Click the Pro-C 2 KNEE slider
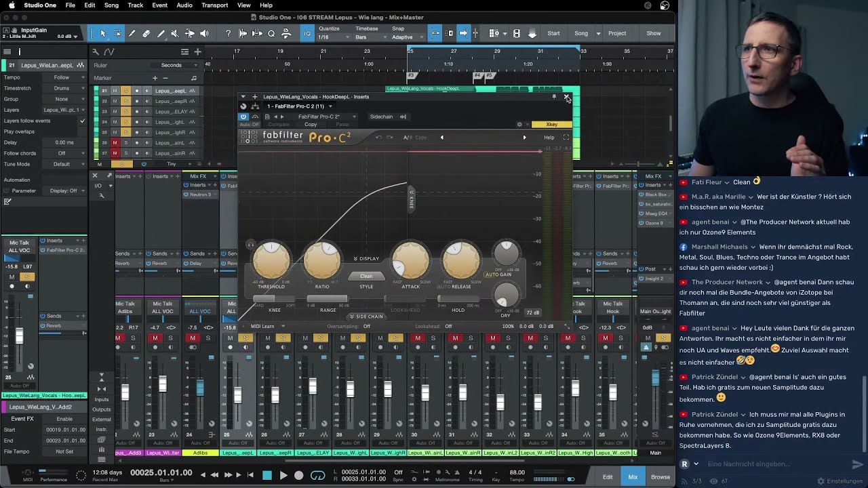The image size is (868, 488). click(275, 298)
